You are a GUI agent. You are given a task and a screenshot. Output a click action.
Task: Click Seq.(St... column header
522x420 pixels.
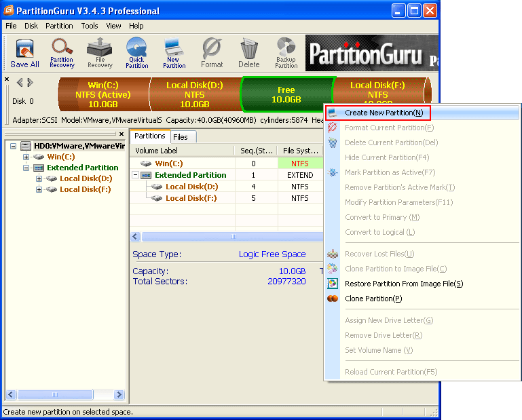[256, 151]
